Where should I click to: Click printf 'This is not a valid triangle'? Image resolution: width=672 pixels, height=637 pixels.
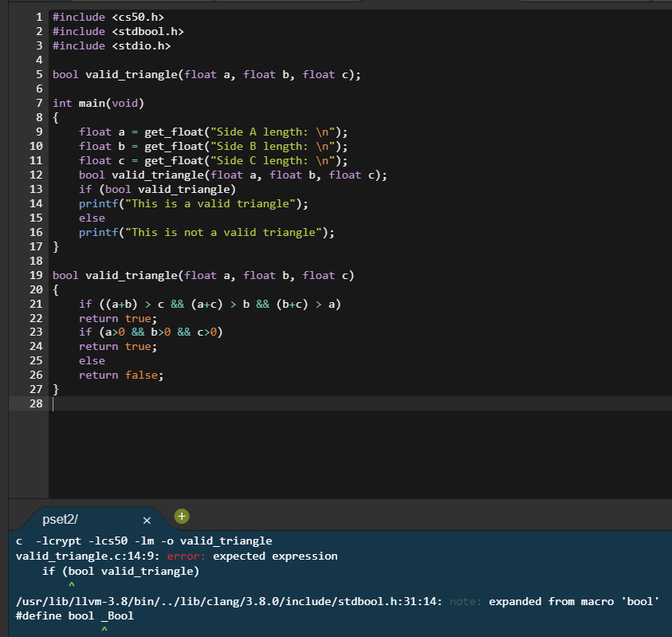(206, 232)
